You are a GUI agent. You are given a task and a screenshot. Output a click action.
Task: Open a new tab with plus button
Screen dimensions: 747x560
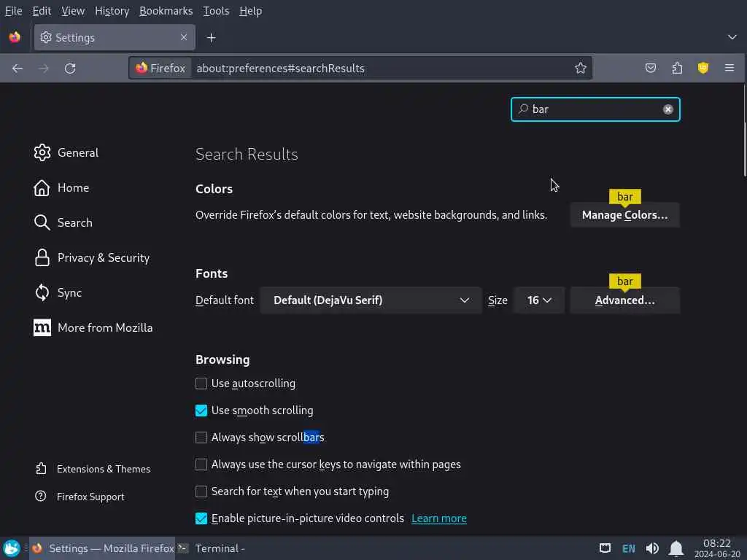[x=212, y=37]
